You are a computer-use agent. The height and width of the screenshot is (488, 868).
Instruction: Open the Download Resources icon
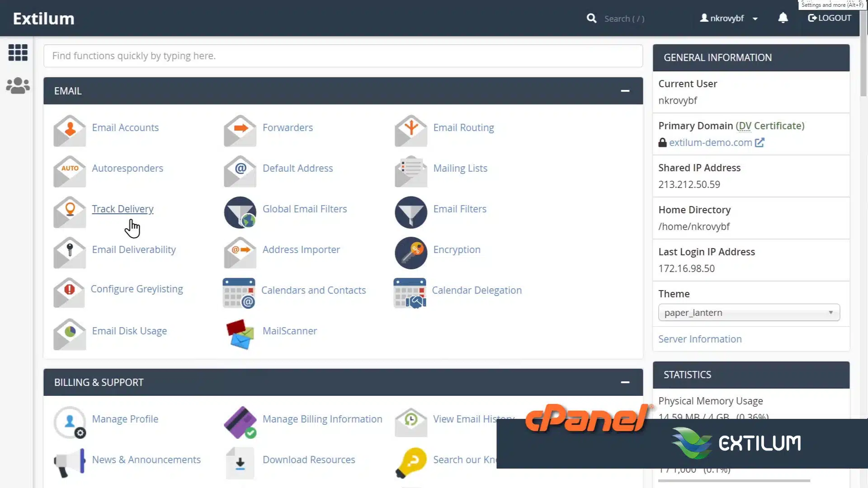240,463
